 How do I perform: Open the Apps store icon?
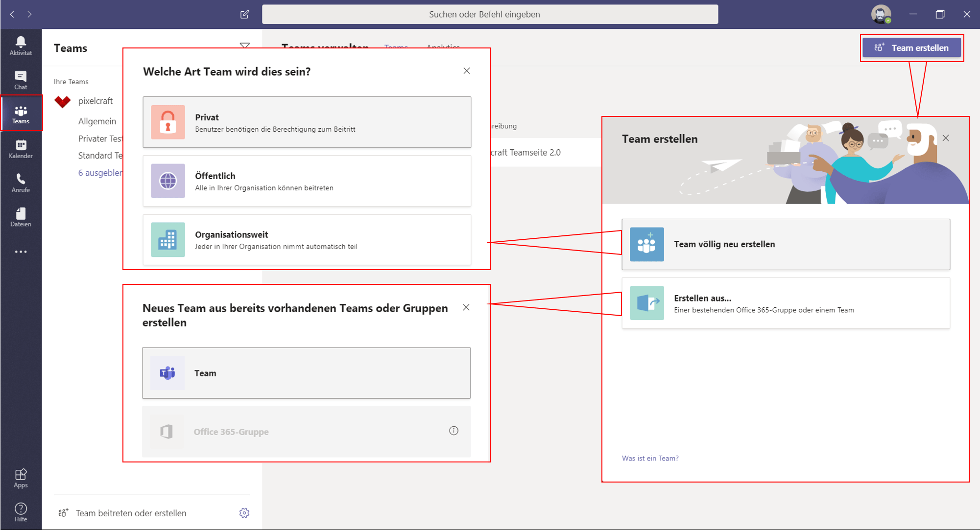21,478
